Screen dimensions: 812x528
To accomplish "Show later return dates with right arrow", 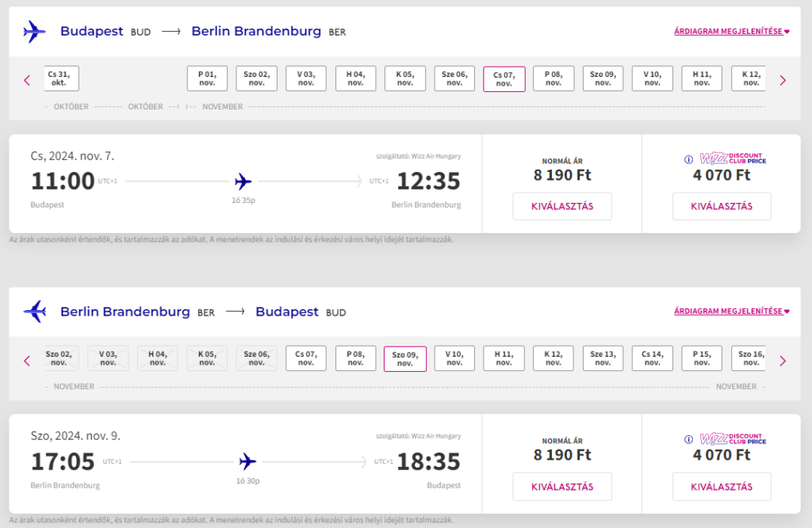I will click(x=783, y=361).
